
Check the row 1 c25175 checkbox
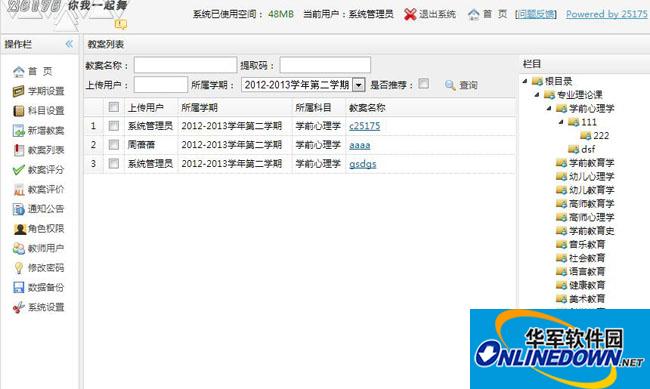(x=114, y=126)
